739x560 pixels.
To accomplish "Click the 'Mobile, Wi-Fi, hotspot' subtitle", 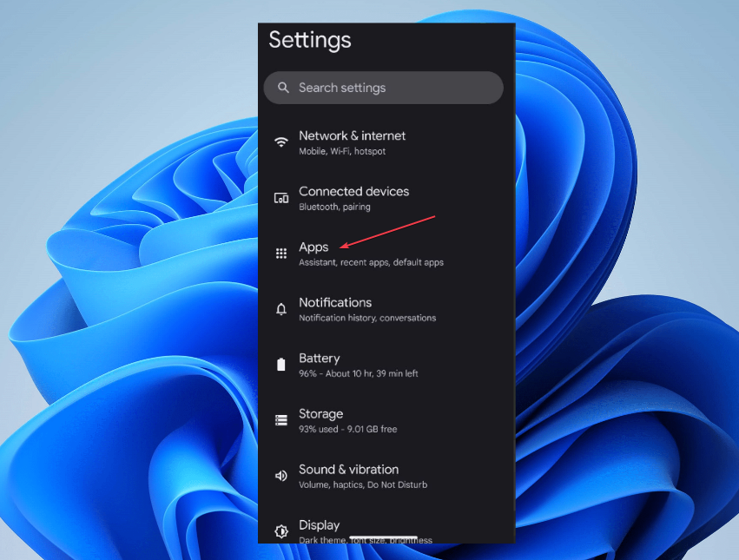I will click(x=342, y=151).
